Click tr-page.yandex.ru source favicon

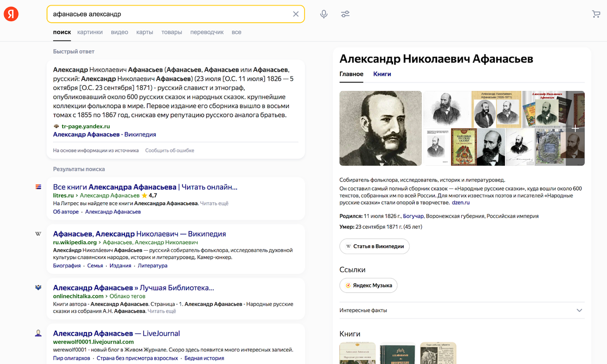(56, 126)
